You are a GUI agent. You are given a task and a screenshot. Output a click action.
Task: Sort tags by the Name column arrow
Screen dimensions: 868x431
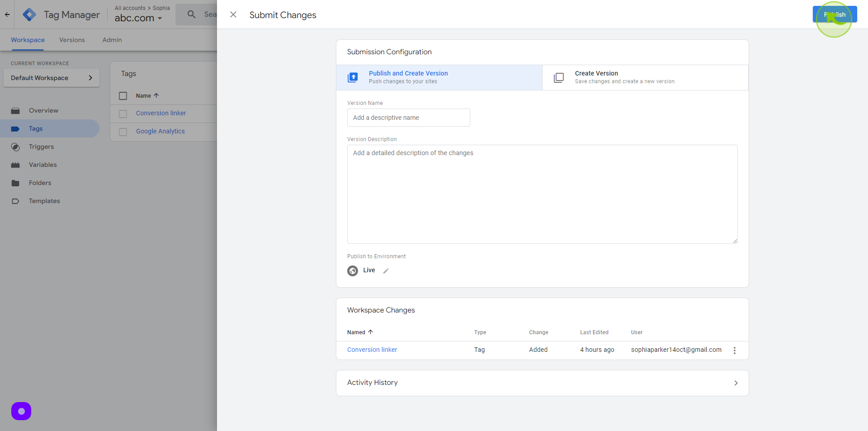point(156,95)
